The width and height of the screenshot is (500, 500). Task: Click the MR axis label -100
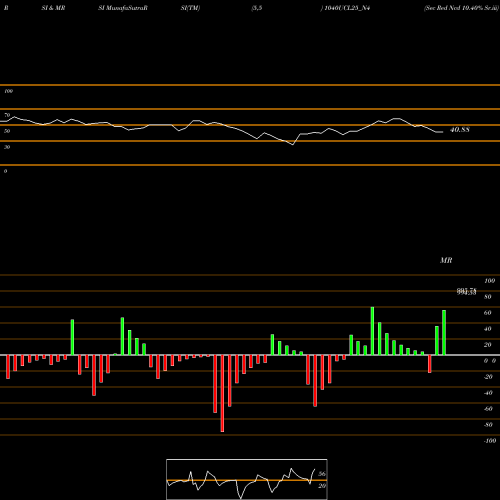click(x=490, y=441)
